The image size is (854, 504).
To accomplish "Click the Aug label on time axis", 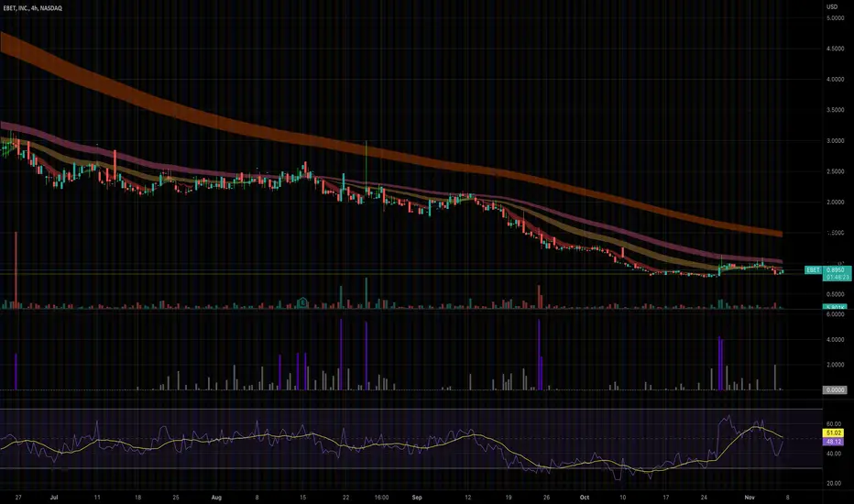I will pos(216,498).
